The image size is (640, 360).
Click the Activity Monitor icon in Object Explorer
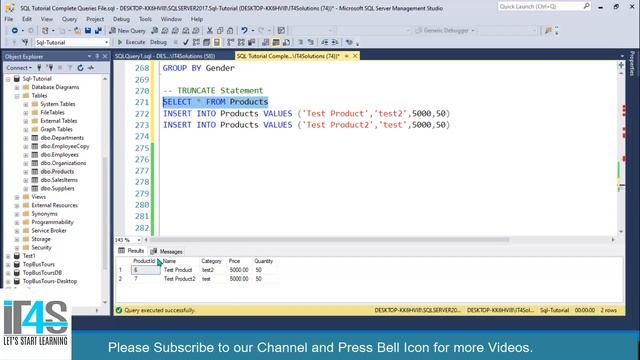tap(91, 68)
